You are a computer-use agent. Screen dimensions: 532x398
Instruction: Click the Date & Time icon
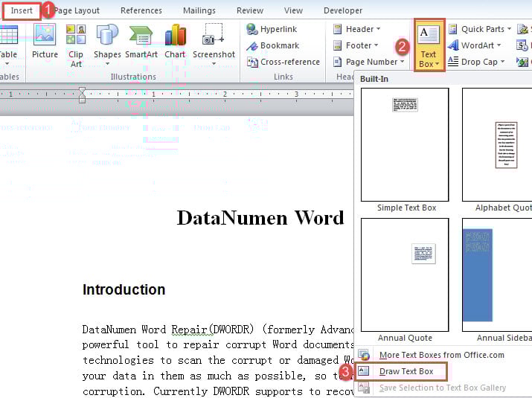click(x=522, y=45)
